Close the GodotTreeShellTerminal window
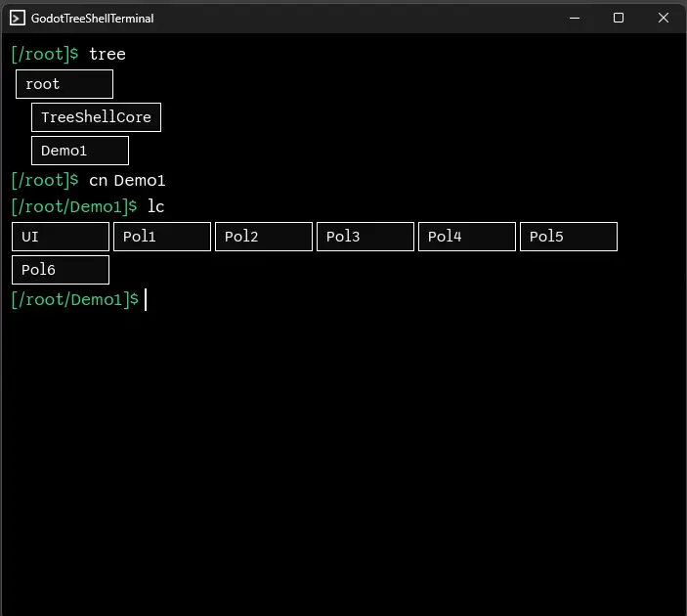This screenshot has width=687, height=616. tap(664, 18)
